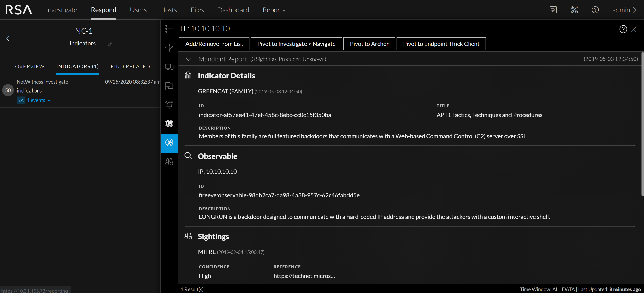Click the binoculars icon in sidebar

[x=169, y=162]
